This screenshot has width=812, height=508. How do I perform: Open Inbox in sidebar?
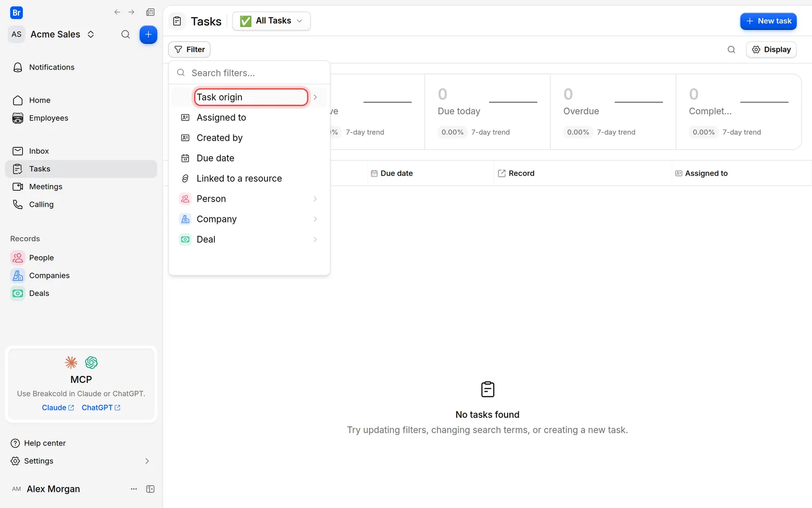pyautogui.click(x=81, y=151)
